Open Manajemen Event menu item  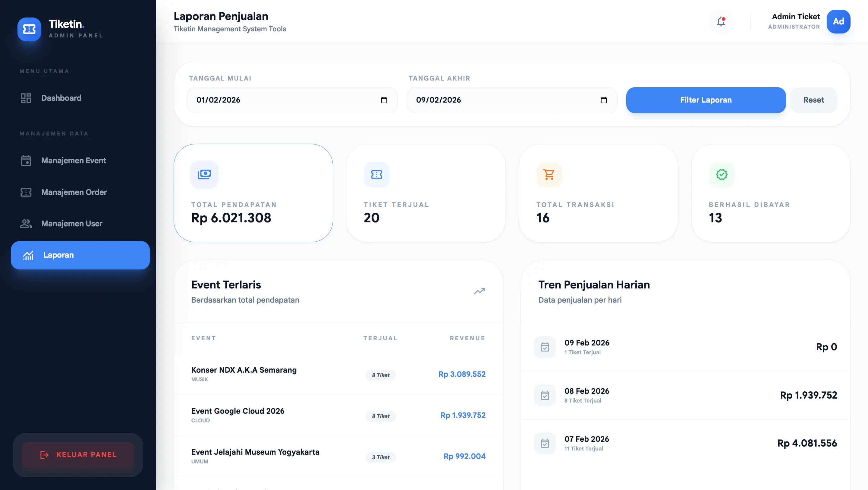pyautogui.click(x=74, y=161)
